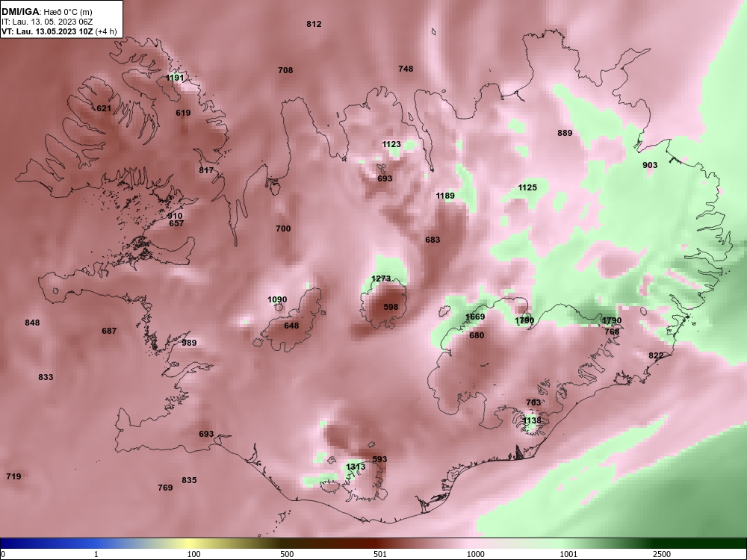Select the 1000 tick label on the legend

tap(476, 554)
